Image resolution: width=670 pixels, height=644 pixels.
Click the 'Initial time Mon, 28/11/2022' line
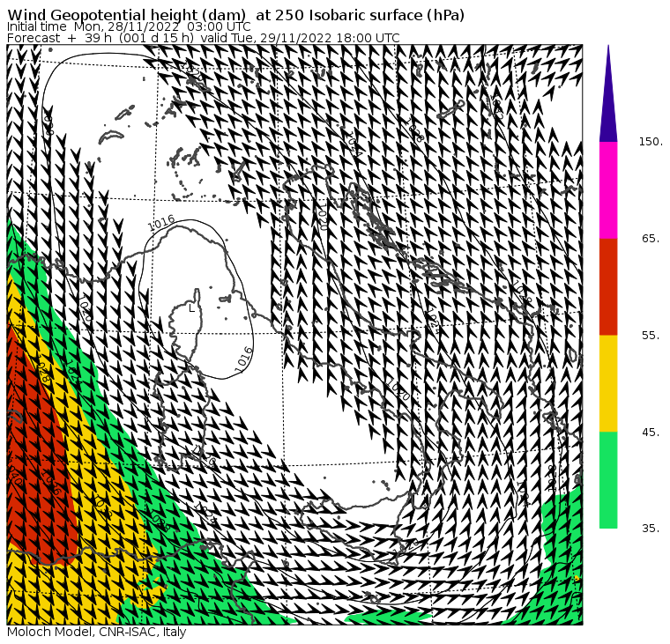coord(129,26)
